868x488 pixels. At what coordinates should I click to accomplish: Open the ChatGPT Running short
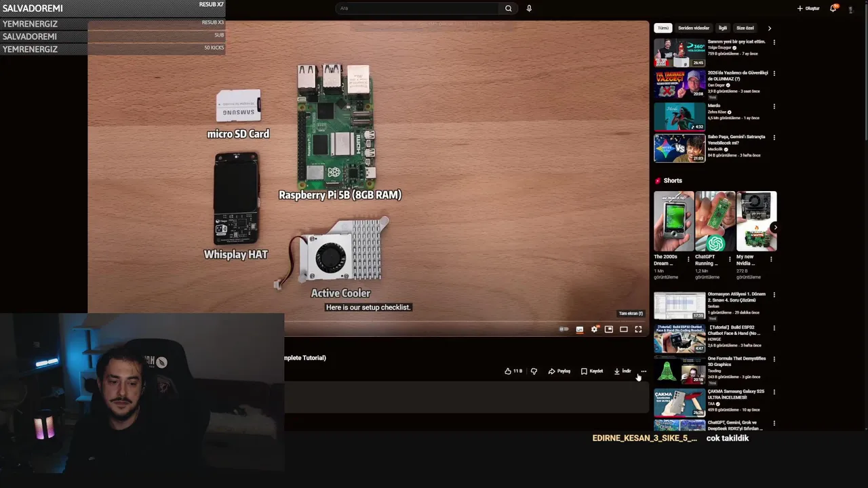(x=715, y=222)
